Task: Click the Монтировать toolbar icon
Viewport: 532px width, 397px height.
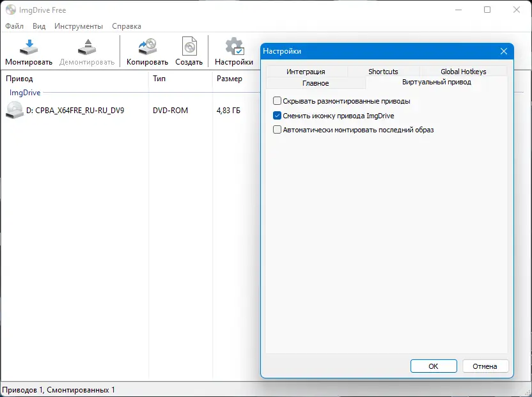Action: coord(29,47)
